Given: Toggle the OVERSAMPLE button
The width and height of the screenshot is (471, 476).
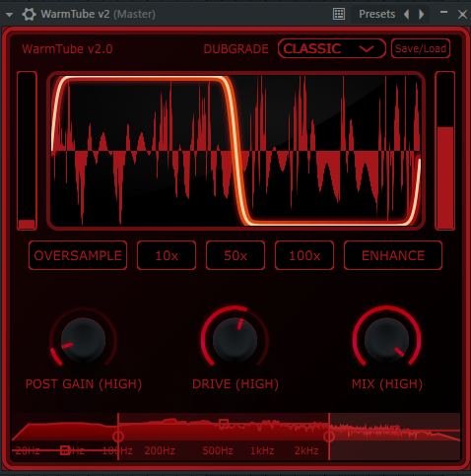Looking at the screenshot, I should click(78, 255).
